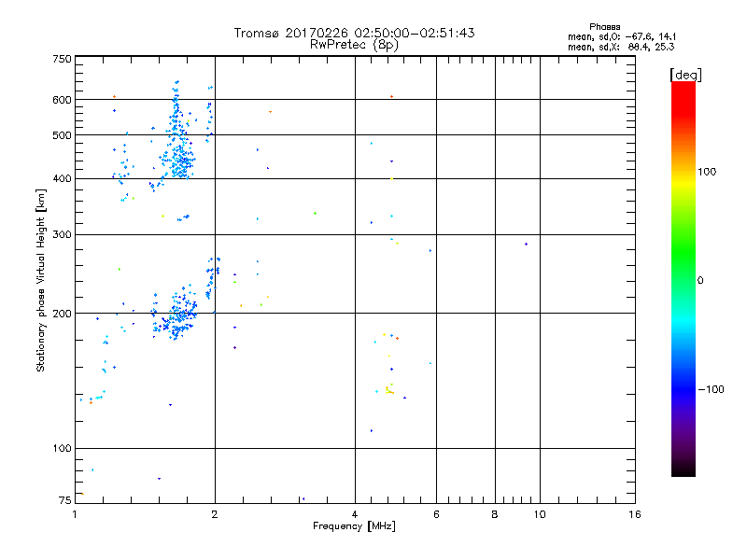Viewport: 747px width, 560px height.
Task: Click the x-axis "1" MHz tick label
Action: pos(75,514)
